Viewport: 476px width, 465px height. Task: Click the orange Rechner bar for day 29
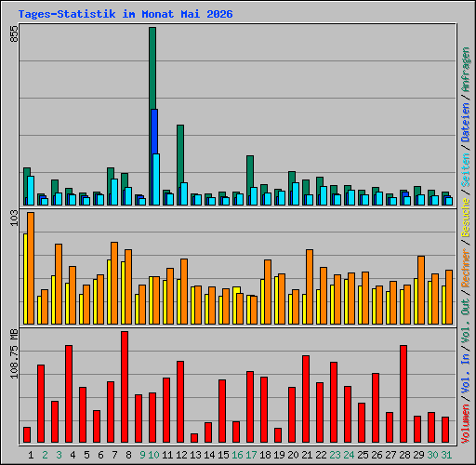(x=421, y=290)
